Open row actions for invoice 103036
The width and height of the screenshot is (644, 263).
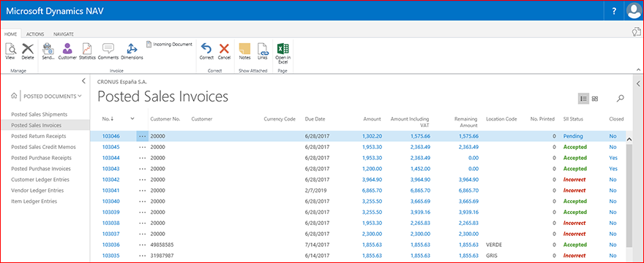coord(143,245)
